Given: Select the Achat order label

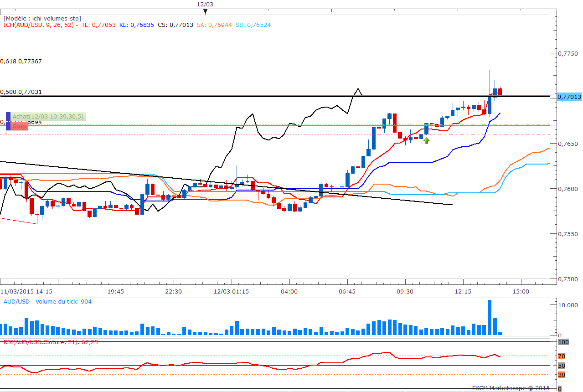Looking at the screenshot, I should click(x=48, y=117).
